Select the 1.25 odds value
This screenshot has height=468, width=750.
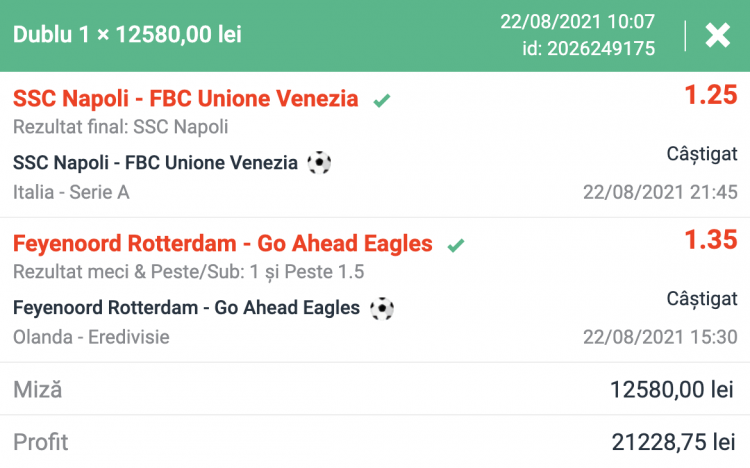point(710,96)
